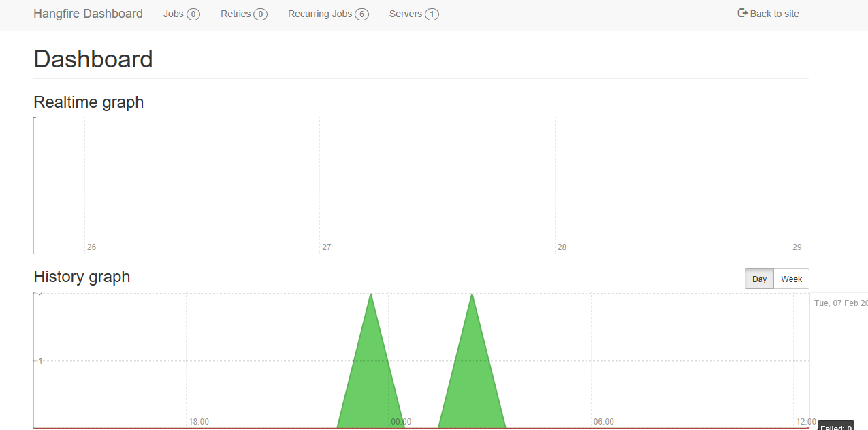Viewport: 868px width, 430px height.
Task: Click the Back to site link
Action: (769, 14)
